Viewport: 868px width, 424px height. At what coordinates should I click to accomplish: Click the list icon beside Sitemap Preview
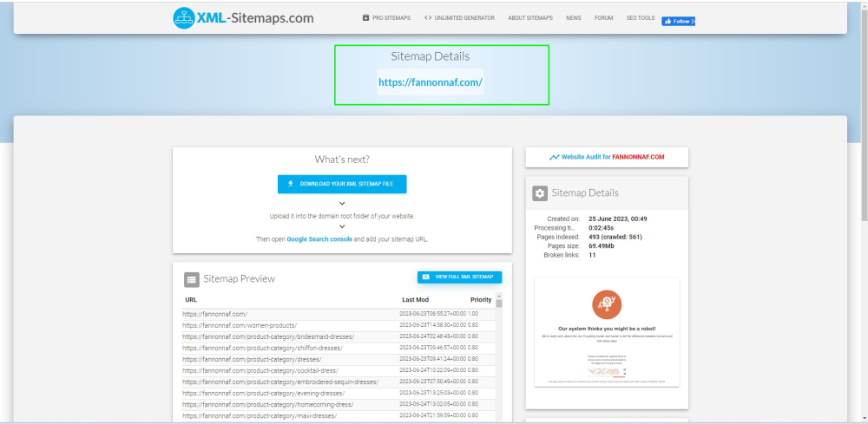click(x=191, y=279)
